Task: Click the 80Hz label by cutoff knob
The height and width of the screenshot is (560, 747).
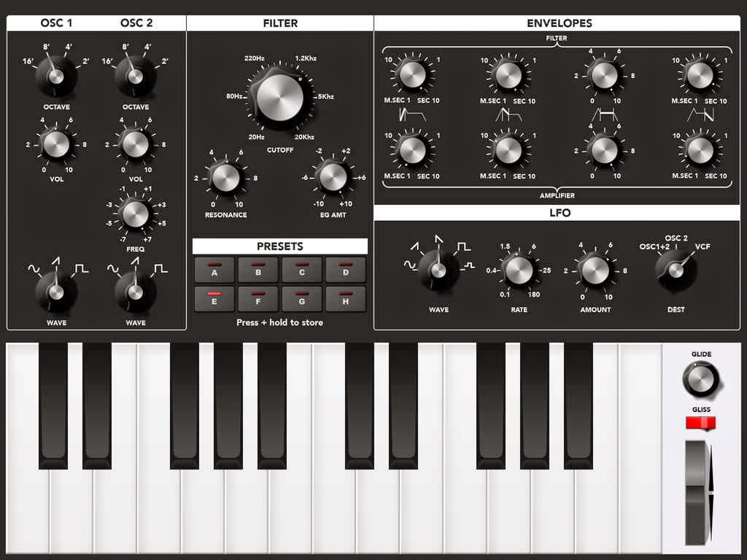Action: 234,96
